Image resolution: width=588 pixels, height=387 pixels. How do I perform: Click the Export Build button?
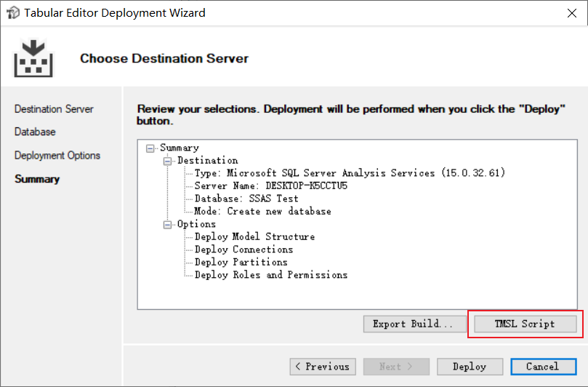point(415,324)
